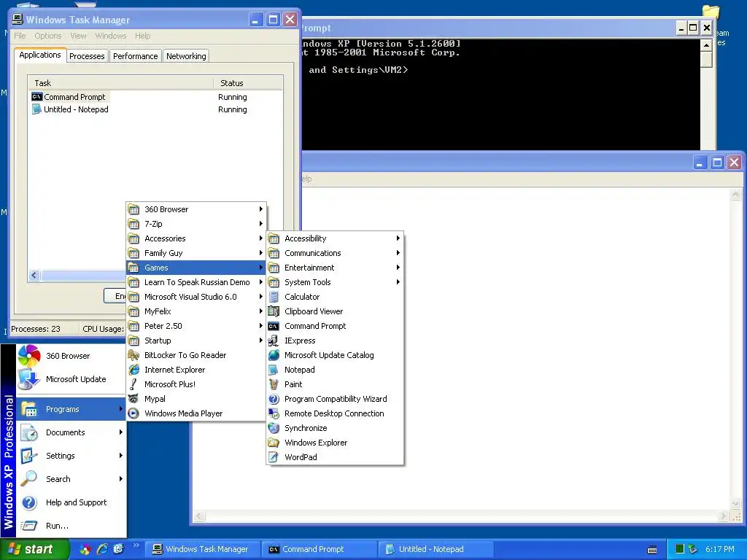Open Task Manager Options menu

48,36
